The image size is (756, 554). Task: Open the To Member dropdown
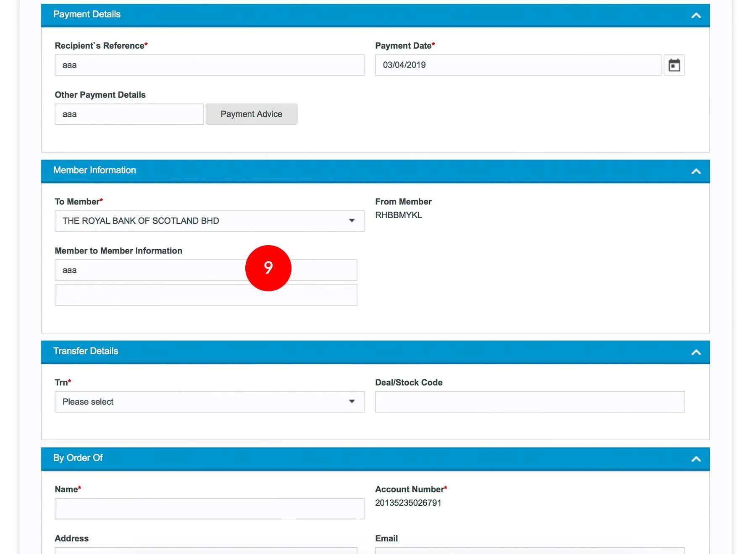[209, 221]
